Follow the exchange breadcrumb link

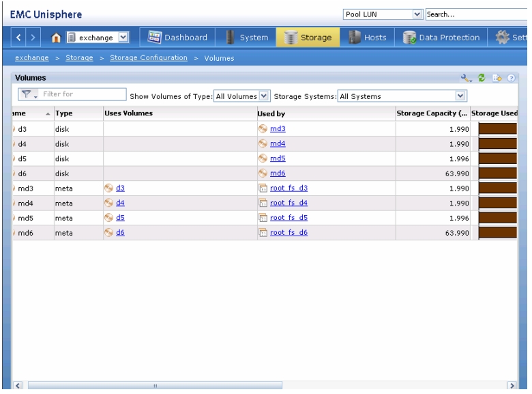pyautogui.click(x=32, y=58)
